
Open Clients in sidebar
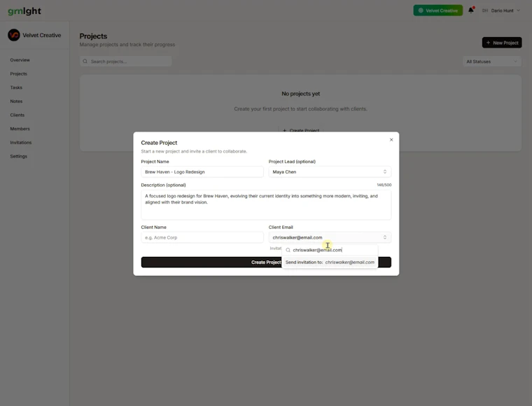coord(17,115)
